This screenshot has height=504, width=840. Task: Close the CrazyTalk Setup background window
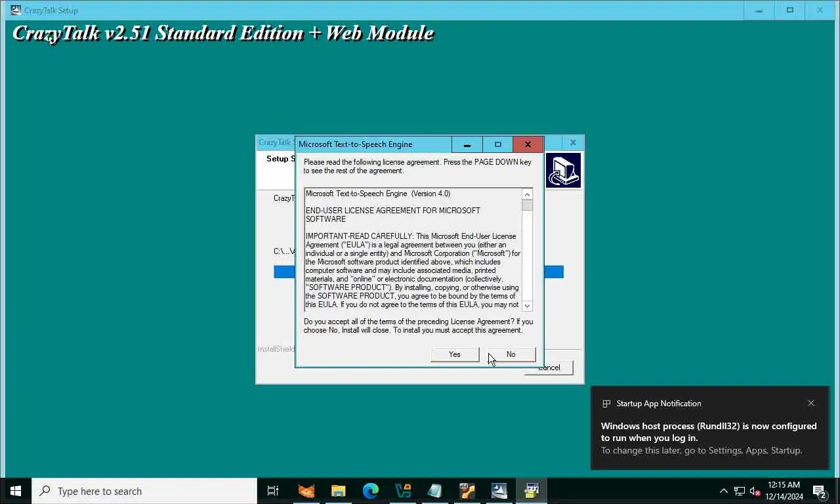820,10
